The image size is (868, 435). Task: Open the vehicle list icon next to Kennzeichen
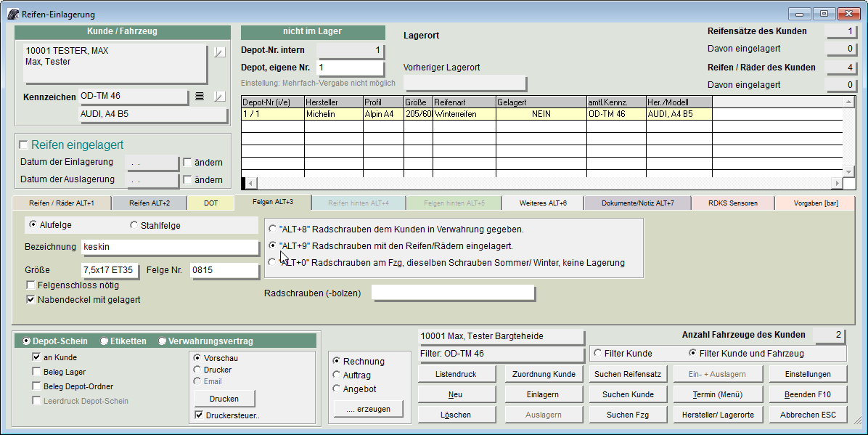(x=200, y=97)
